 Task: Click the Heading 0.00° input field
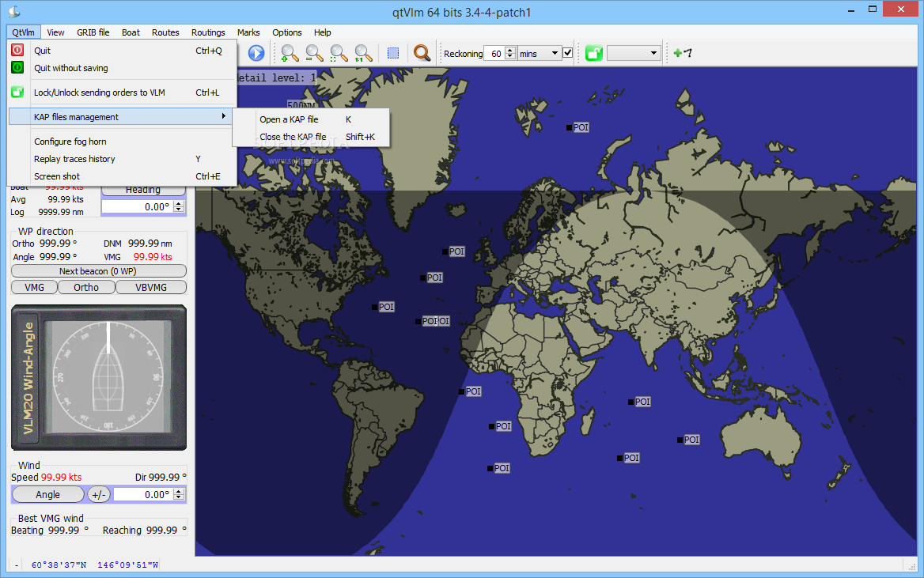[138, 207]
